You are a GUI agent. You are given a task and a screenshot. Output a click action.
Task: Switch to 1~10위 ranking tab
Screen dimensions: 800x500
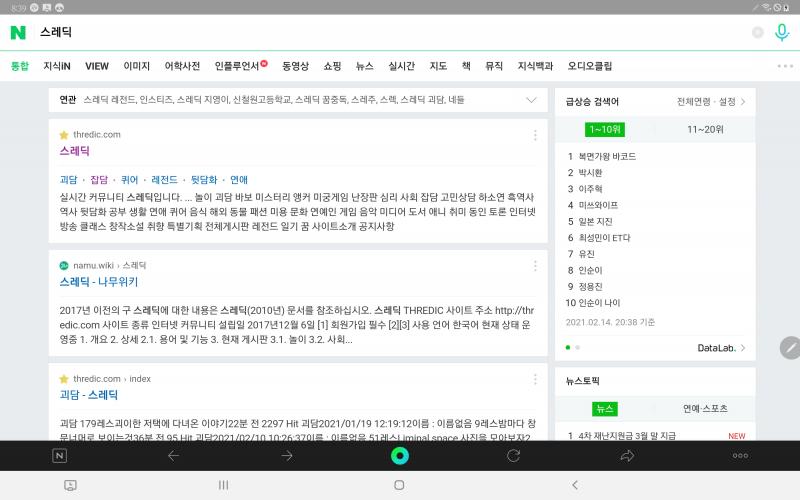tap(605, 130)
